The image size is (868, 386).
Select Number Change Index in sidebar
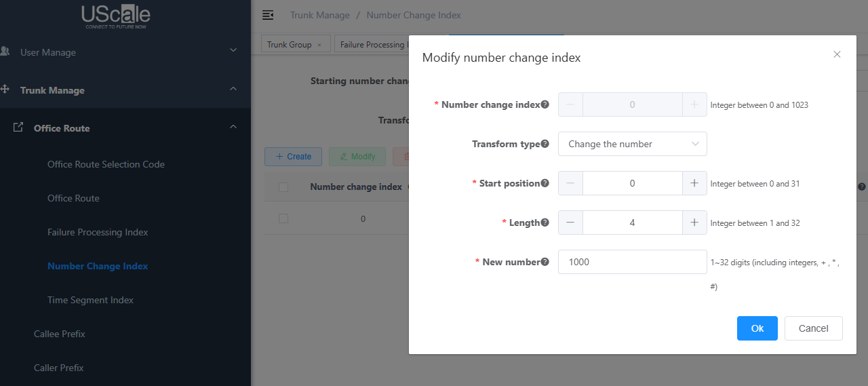98,266
